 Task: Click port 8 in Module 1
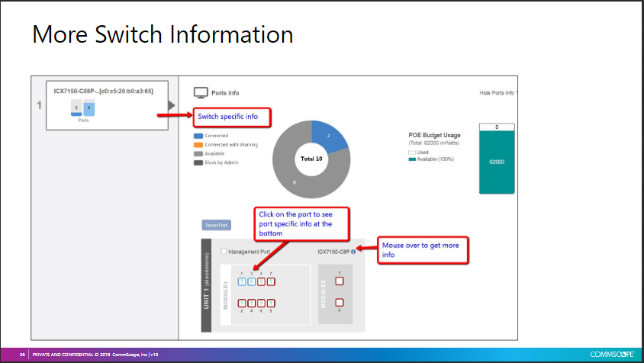click(x=272, y=303)
